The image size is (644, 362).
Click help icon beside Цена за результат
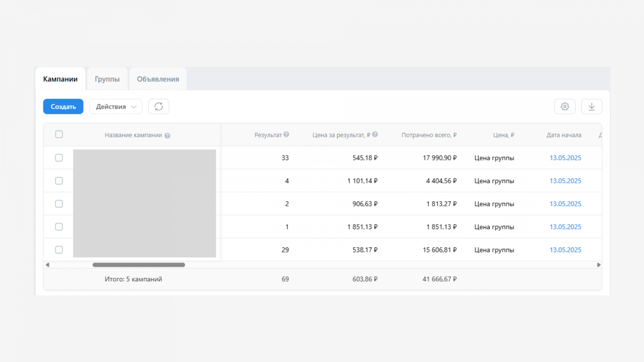pos(375,134)
